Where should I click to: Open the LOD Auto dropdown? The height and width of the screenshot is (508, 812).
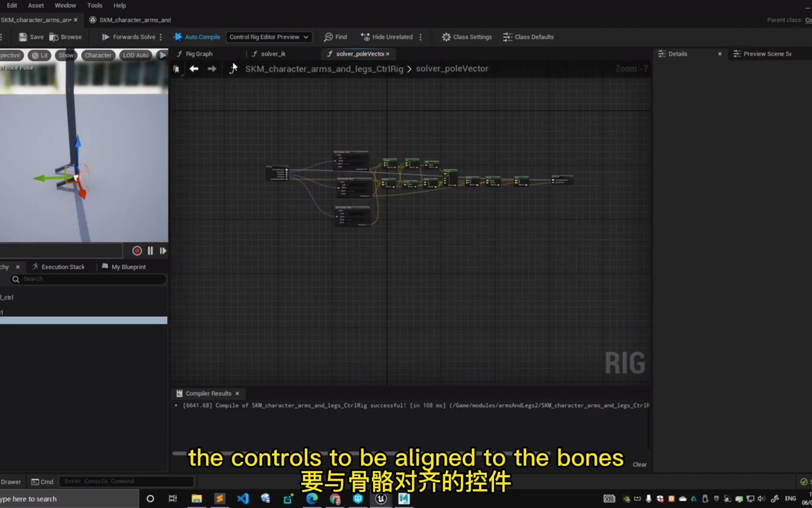pos(135,55)
